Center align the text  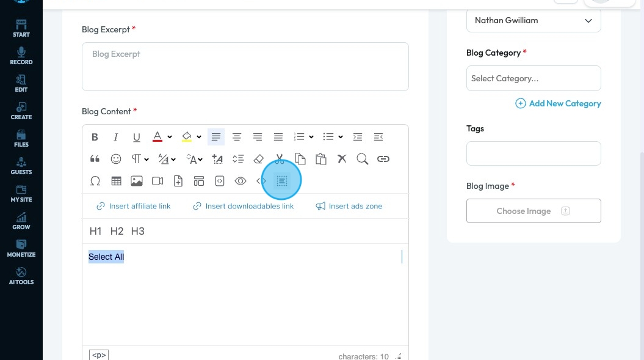(x=237, y=137)
